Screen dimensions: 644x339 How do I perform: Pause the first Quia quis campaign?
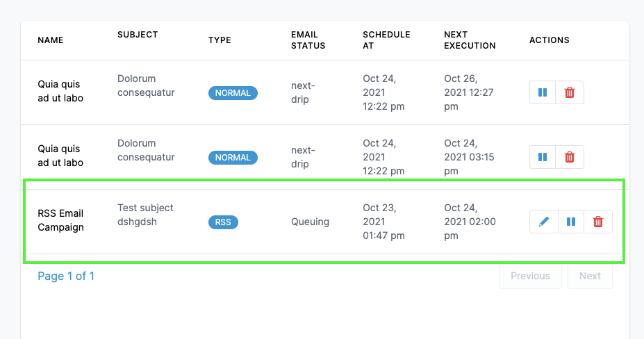tap(543, 92)
